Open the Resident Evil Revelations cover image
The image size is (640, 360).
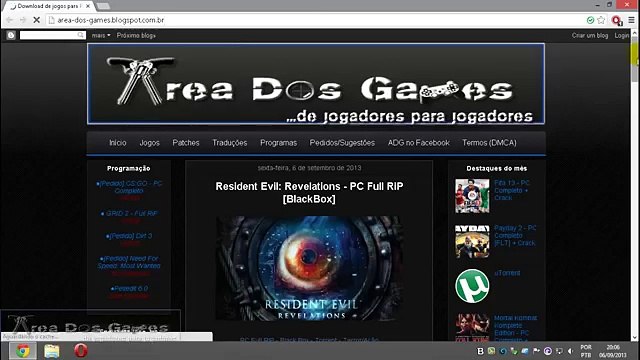coord(309,268)
